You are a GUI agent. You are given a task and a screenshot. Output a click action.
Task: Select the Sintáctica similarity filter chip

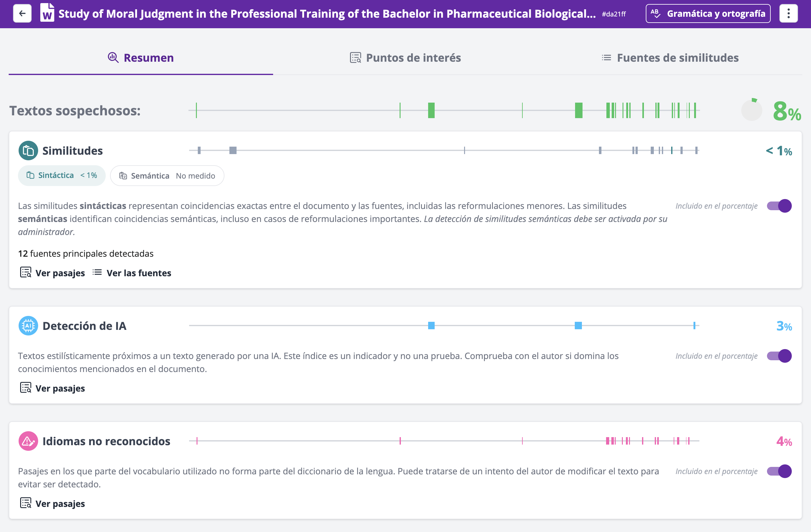point(62,175)
